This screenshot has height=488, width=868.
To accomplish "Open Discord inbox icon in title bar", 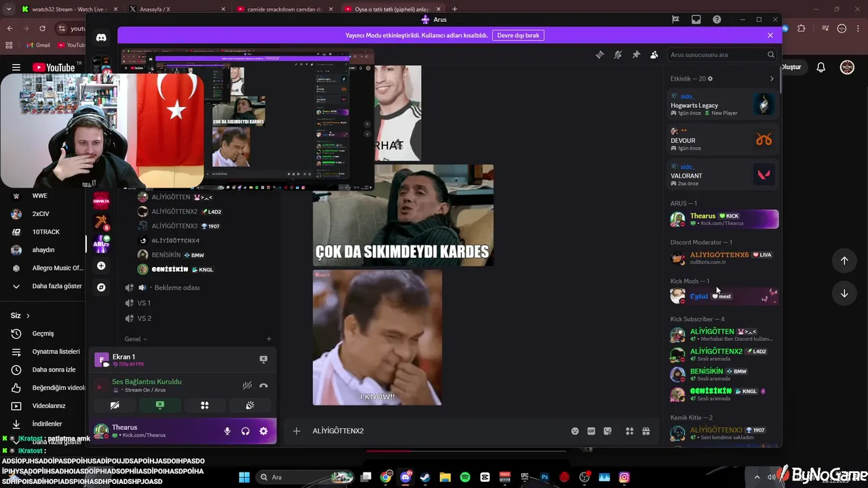I will 696,20.
